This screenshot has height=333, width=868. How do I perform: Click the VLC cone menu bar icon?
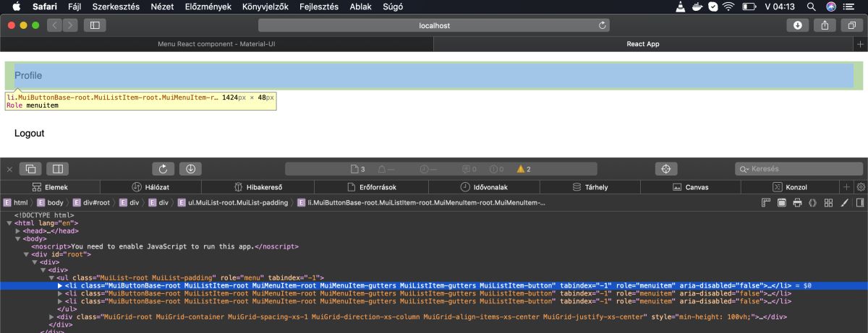(x=681, y=6)
